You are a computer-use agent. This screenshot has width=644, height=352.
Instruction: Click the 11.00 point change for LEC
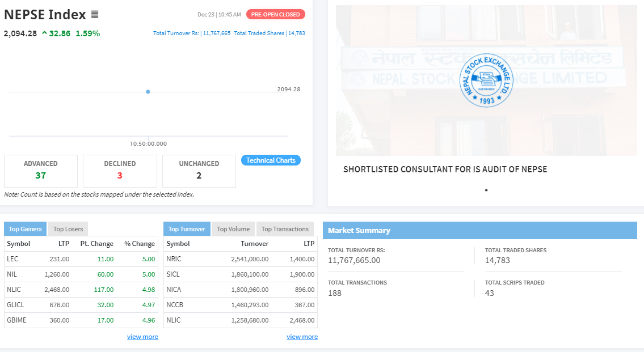106,259
